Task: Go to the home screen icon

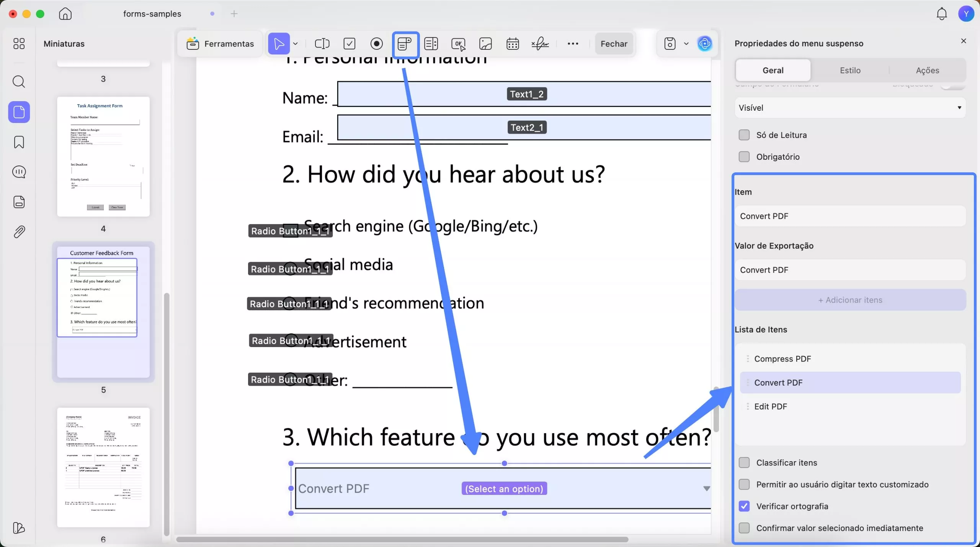Action: click(x=65, y=14)
